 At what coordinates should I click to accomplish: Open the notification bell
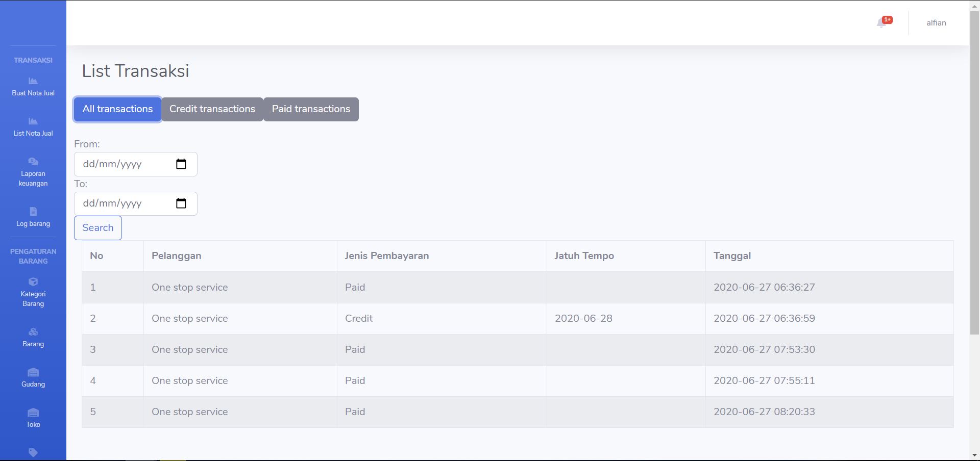coord(881,23)
